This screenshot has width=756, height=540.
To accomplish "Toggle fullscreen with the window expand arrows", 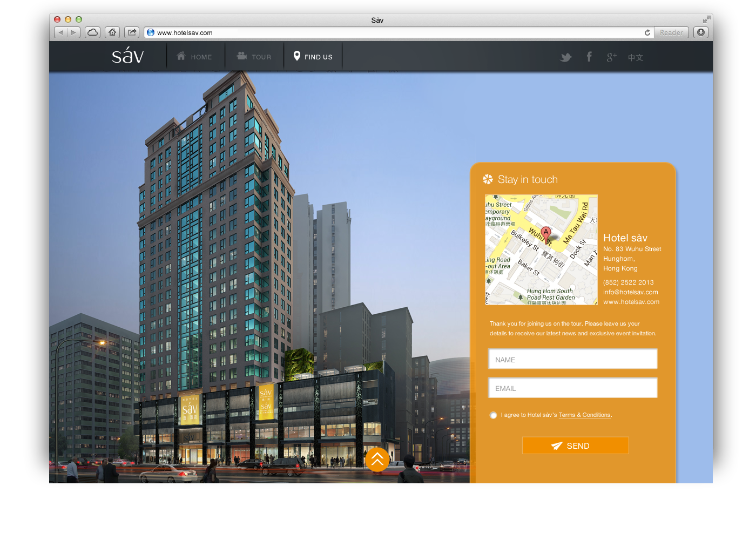I will tap(706, 19).
